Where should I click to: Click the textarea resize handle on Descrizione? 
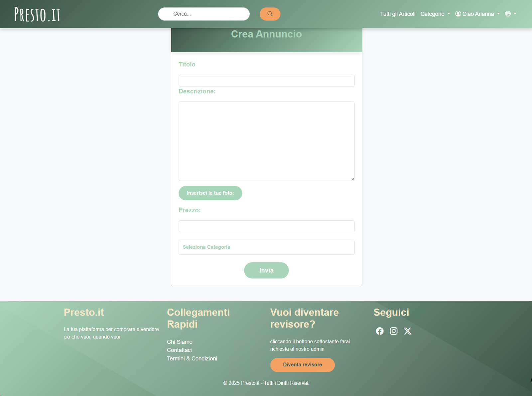[352, 179]
